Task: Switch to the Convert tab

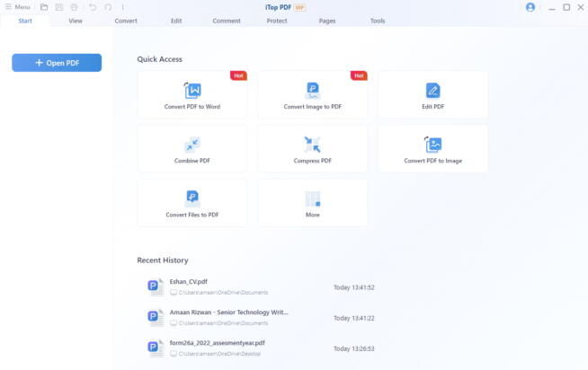Action: [126, 20]
